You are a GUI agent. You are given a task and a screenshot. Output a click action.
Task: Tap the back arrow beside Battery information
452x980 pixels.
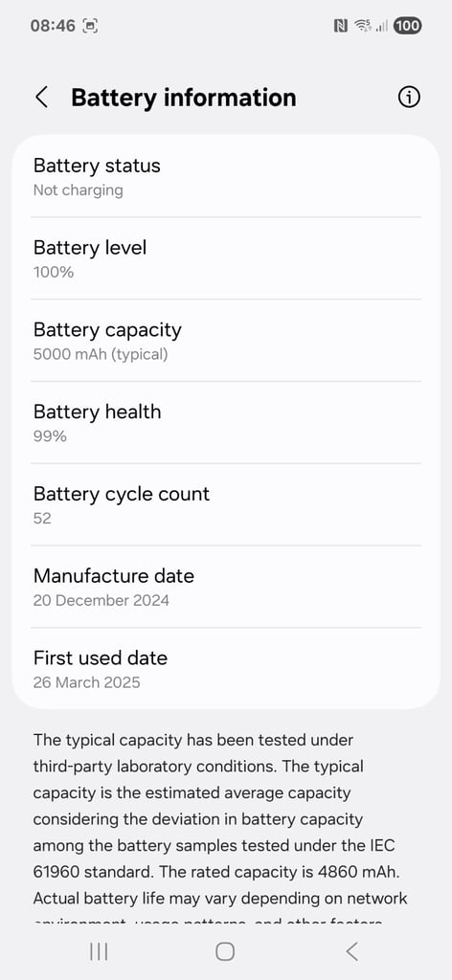tap(42, 98)
